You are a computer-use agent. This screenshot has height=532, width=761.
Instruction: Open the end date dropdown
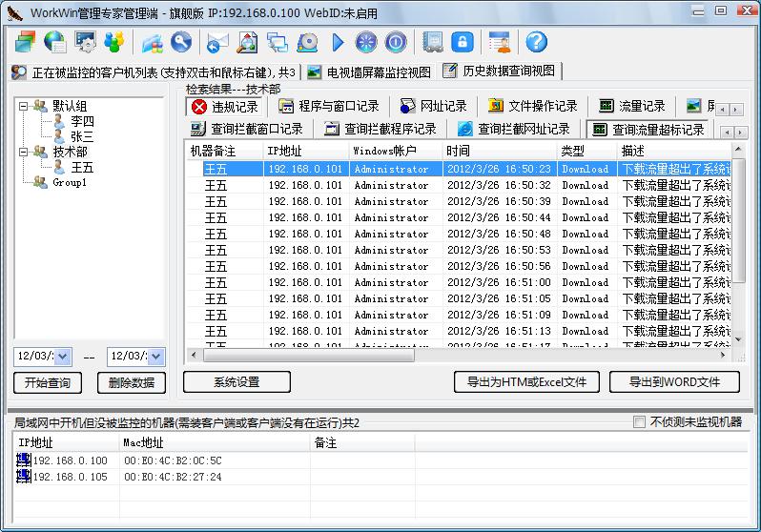[x=155, y=357]
